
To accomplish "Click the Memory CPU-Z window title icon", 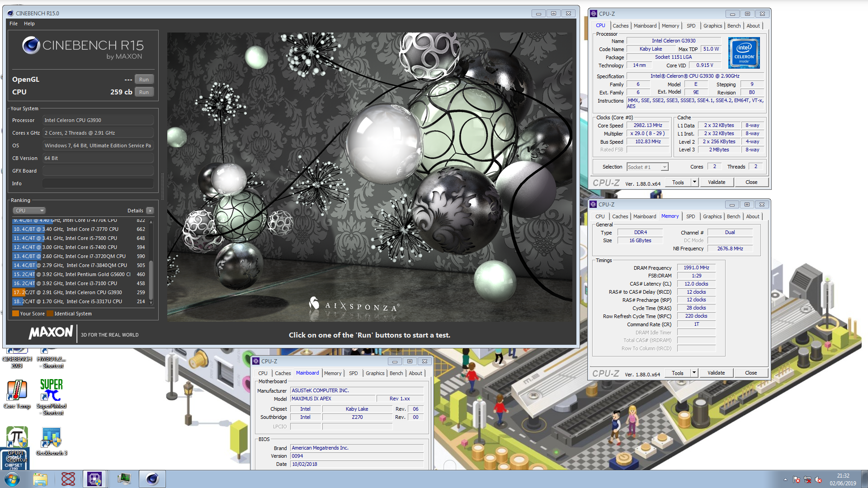I will click(x=593, y=204).
